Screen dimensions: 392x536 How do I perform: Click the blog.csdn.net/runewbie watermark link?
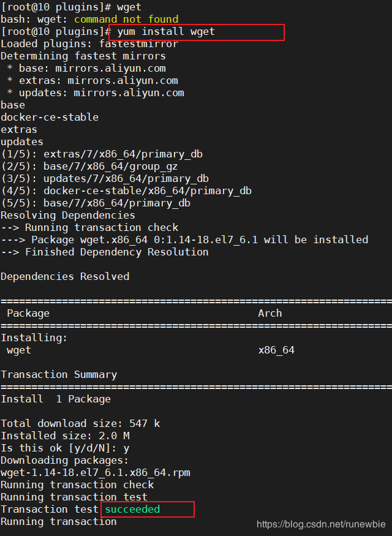pos(321,524)
